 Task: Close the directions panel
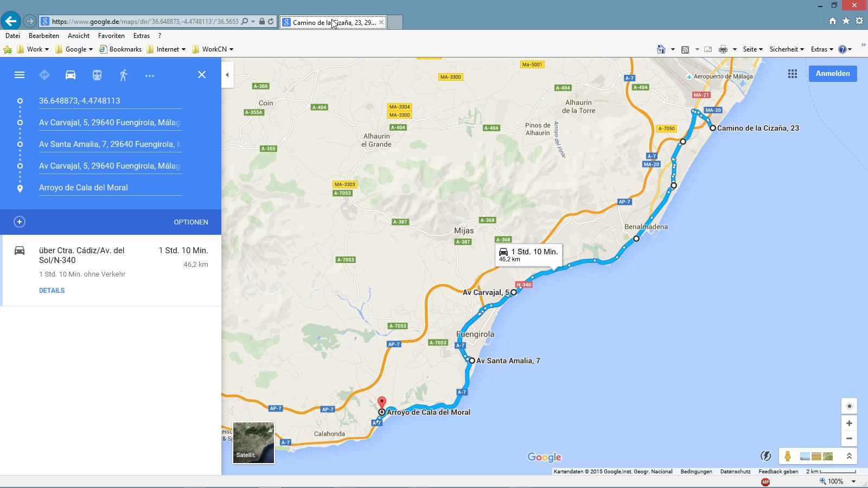coord(202,75)
